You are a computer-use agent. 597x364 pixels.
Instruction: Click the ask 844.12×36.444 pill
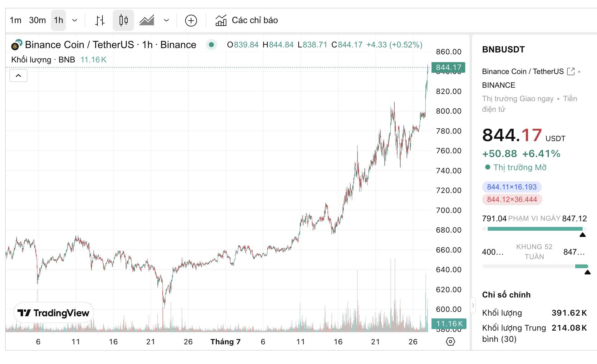[512, 199]
